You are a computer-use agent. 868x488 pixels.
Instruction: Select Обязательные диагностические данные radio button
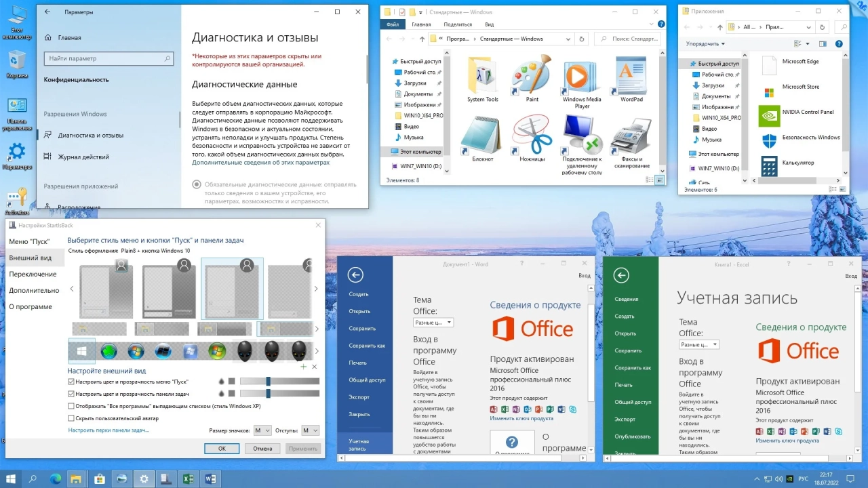click(197, 184)
